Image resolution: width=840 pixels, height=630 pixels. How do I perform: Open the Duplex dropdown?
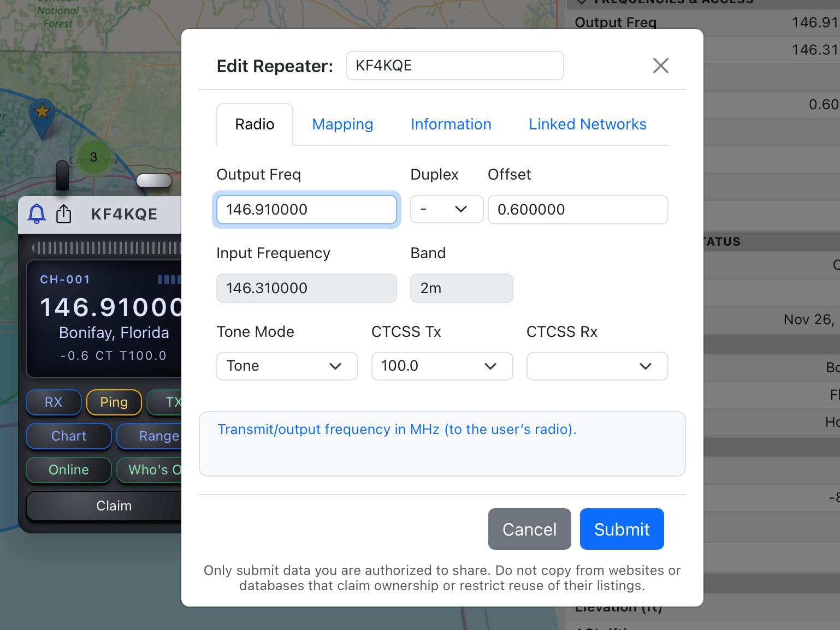(x=446, y=210)
